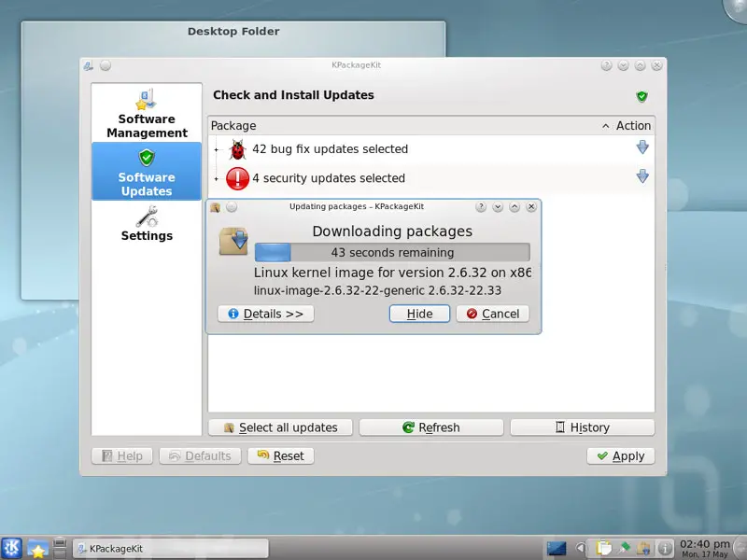Click the help button in Updating packages dialog title bar
Image resolution: width=747 pixels, height=560 pixels.
point(481,206)
